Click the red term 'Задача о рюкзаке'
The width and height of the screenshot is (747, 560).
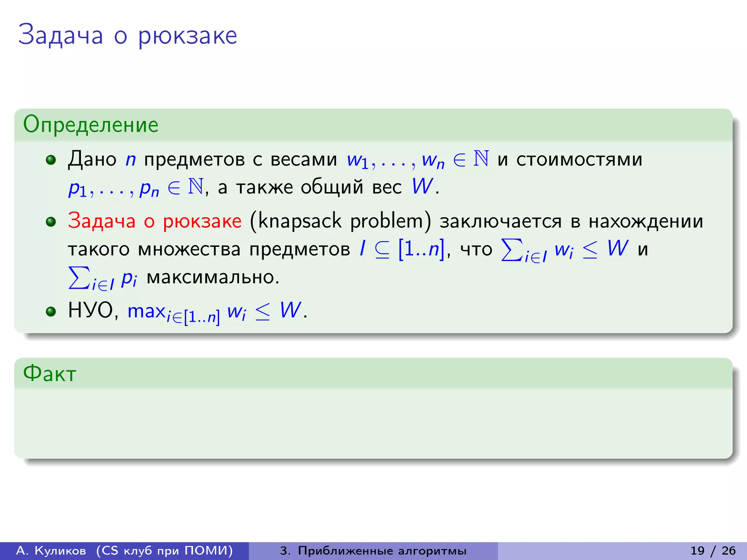point(155,221)
